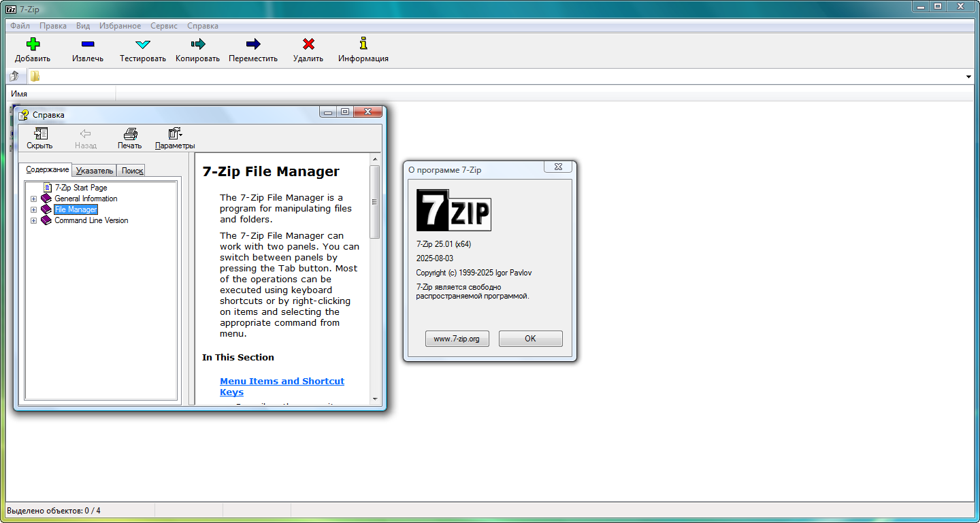Select Command Line Version in contents tree
This screenshot has width=980, height=523.
pyautogui.click(x=91, y=220)
